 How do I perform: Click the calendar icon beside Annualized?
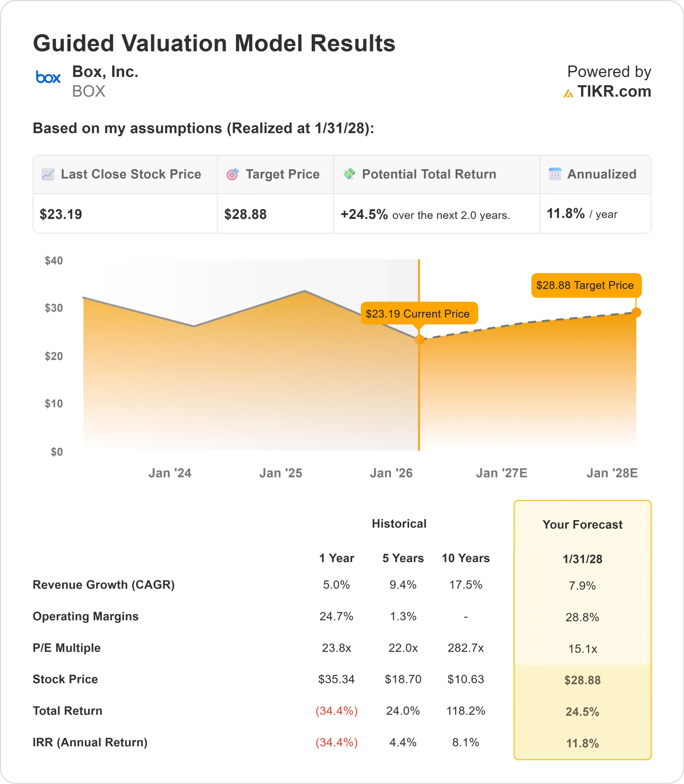pos(555,174)
